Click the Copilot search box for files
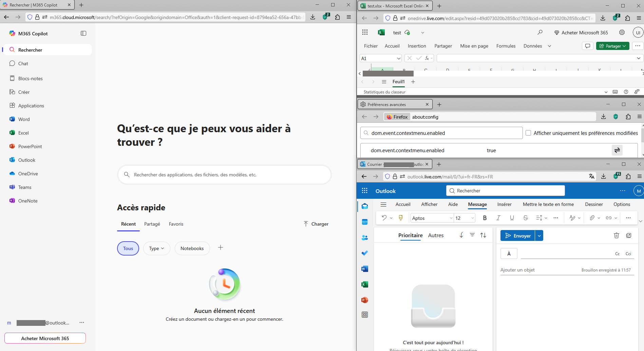This screenshot has width=644, height=351. [224, 175]
